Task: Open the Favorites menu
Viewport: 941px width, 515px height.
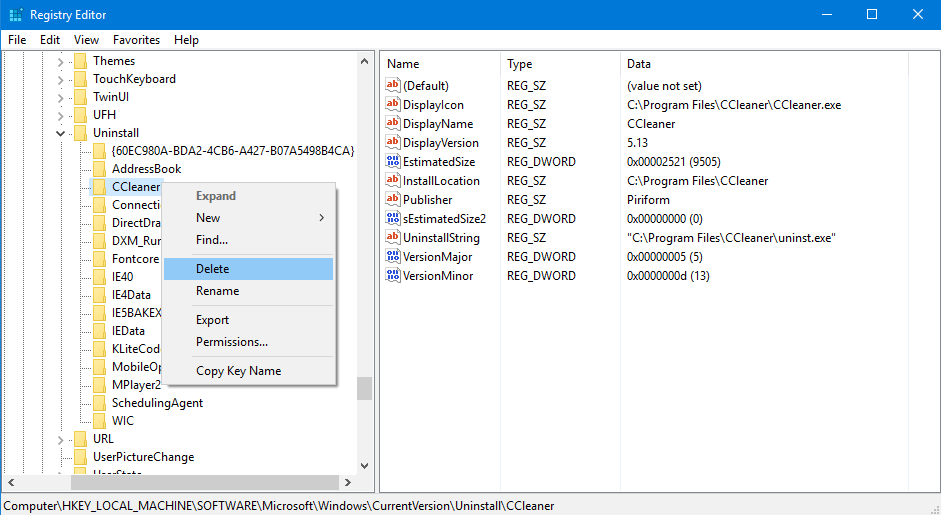Action: (136, 40)
